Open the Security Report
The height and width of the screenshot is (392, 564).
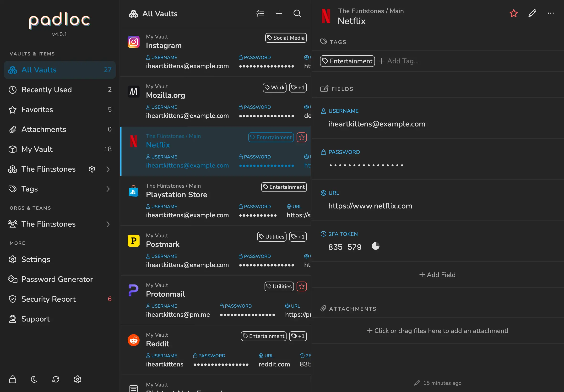click(60, 299)
